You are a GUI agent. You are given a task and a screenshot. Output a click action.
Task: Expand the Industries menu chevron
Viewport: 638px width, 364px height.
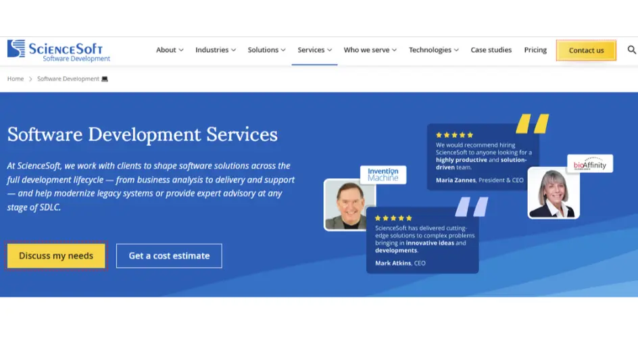coord(234,50)
